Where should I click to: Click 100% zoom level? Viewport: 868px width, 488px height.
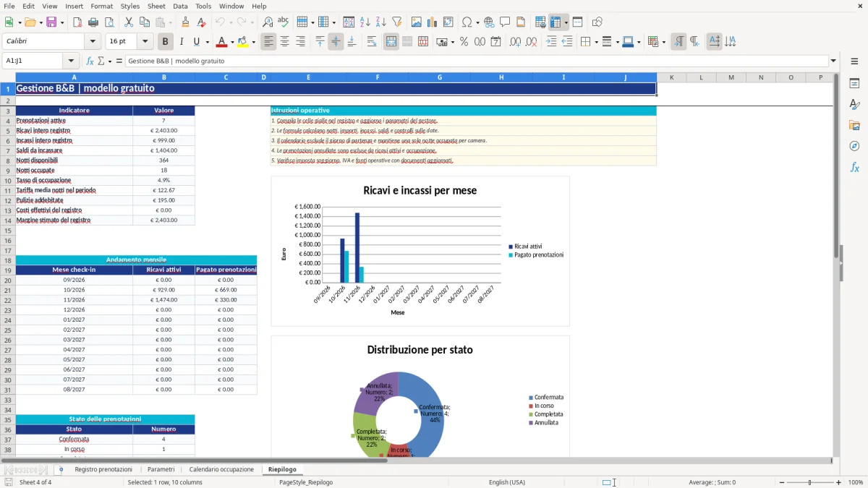[855, 482]
